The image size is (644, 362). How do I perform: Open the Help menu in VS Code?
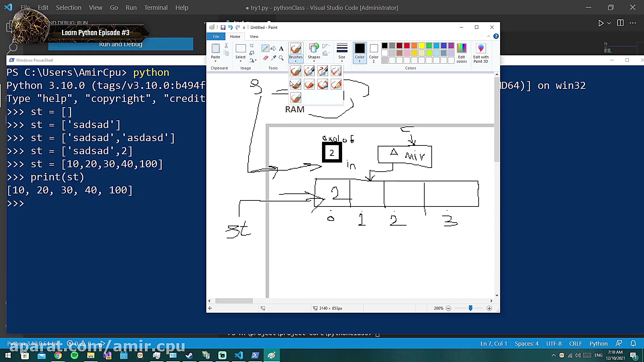pos(181,7)
